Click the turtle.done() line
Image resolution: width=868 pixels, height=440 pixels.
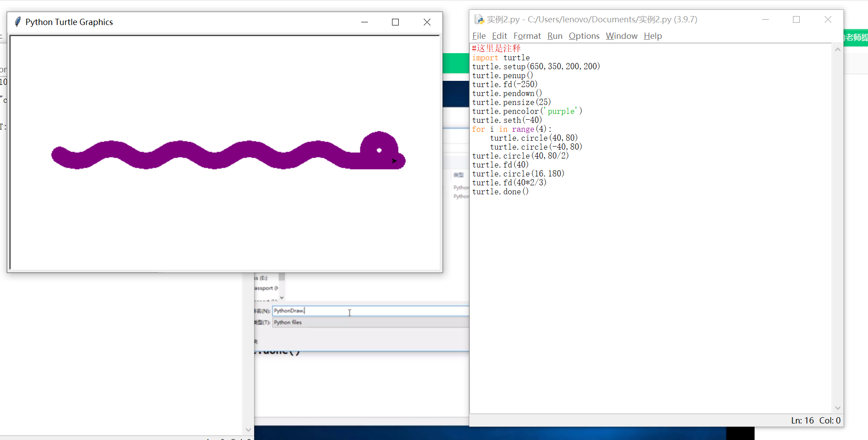[501, 192]
